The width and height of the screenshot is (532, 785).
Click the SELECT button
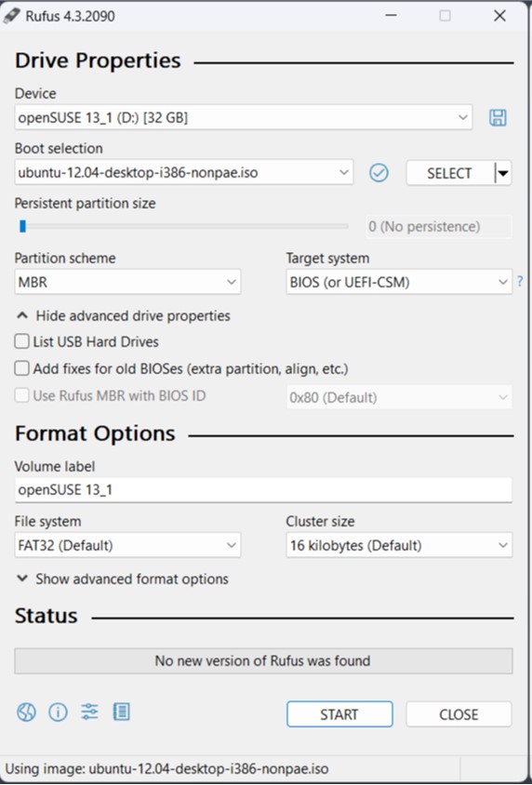(x=450, y=173)
